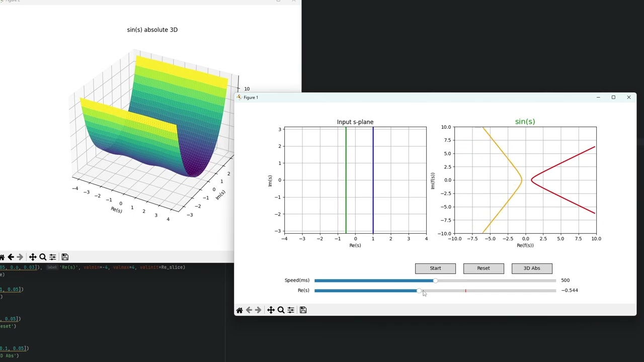Open Configure subplots in Figure 1 toolbar
644x362 pixels.
tap(291, 310)
